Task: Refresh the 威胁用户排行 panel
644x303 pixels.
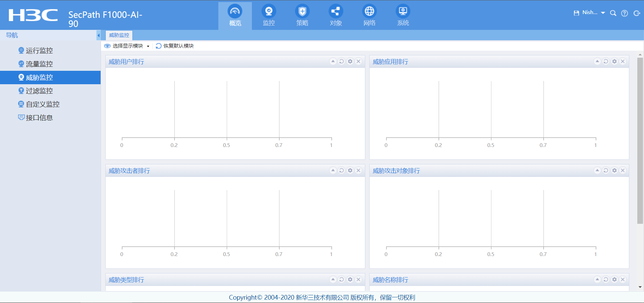Action: pyautogui.click(x=341, y=61)
